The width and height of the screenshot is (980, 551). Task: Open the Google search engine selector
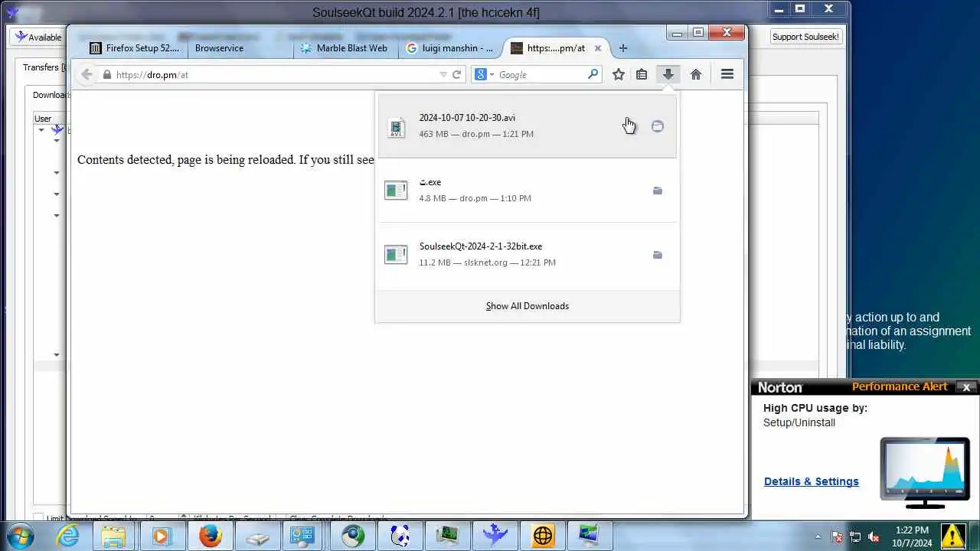pyautogui.click(x=483, y=74)
